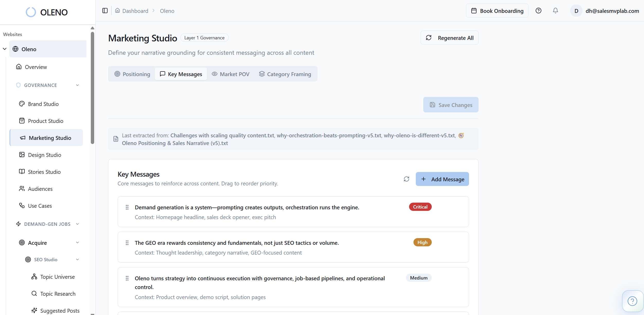Open the notifications bell

pos(555,11)
